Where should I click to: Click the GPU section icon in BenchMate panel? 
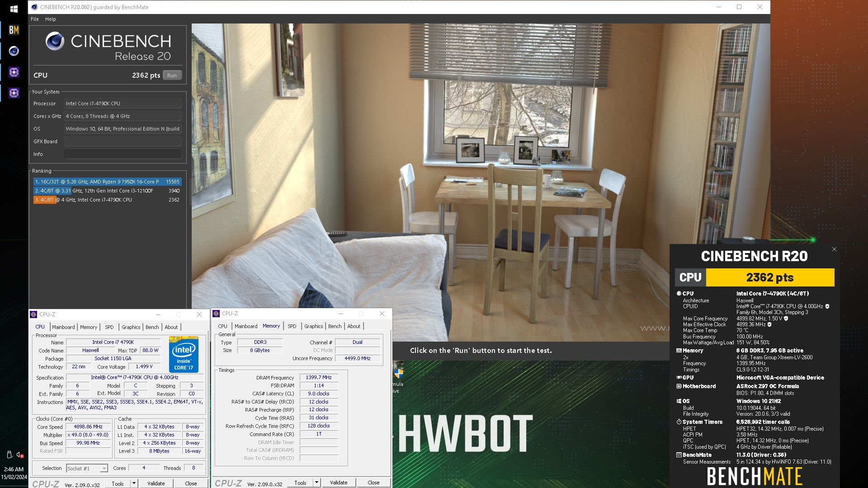[679, 378]
